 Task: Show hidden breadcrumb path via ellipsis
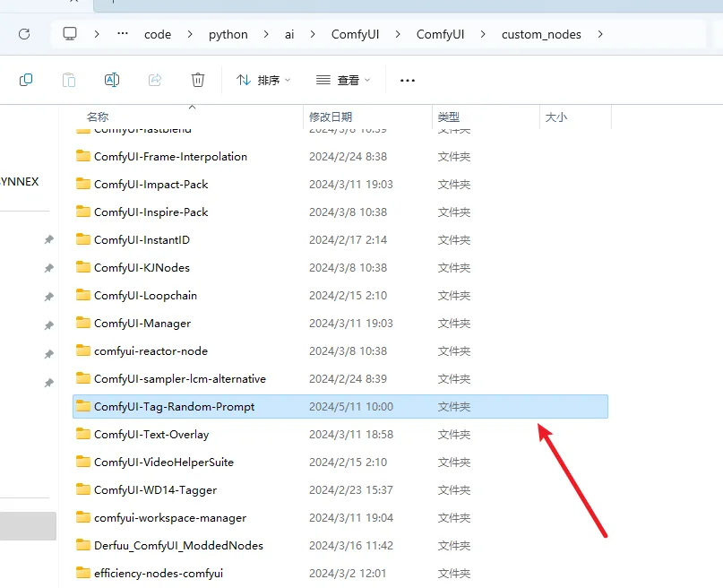pos(123,34)
